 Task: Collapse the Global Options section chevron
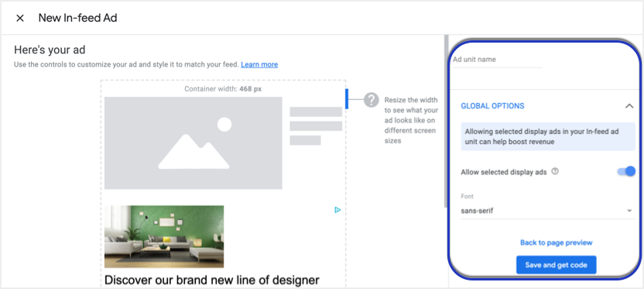click(629, 106)
